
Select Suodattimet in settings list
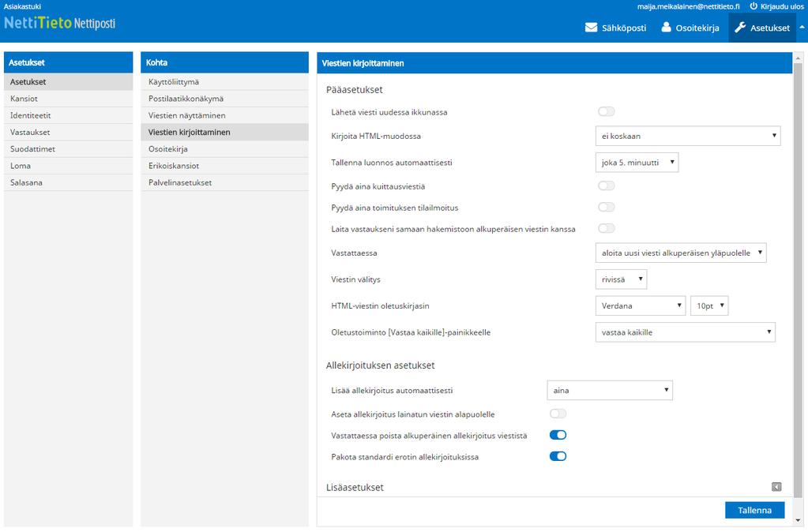(68, 149)
